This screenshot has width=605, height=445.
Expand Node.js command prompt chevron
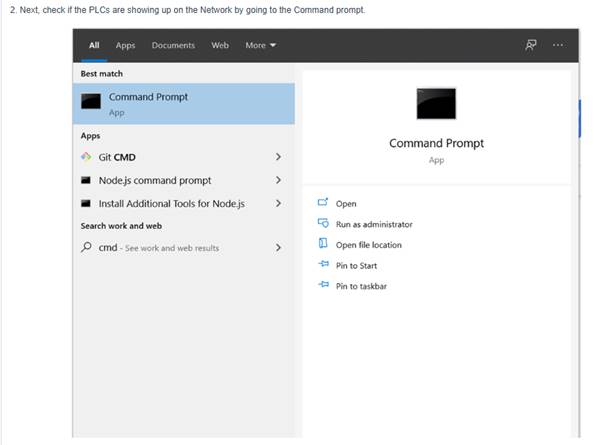[x=278, y=180]
